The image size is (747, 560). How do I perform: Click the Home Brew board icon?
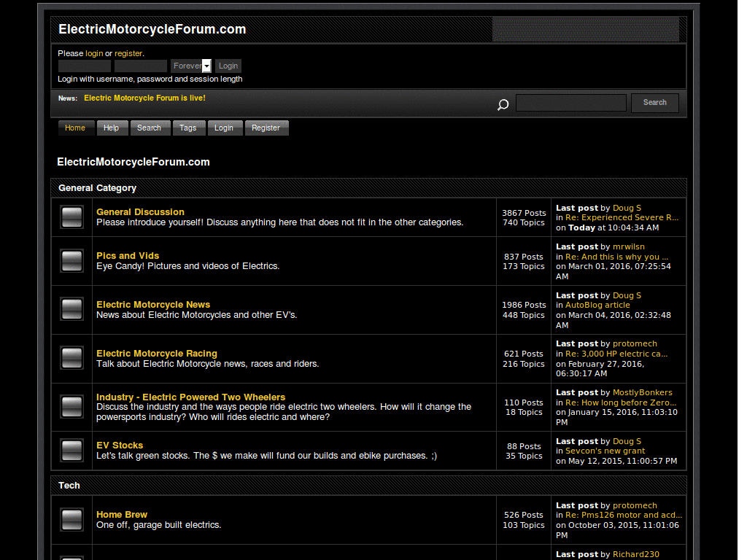(x=72, y=520)
